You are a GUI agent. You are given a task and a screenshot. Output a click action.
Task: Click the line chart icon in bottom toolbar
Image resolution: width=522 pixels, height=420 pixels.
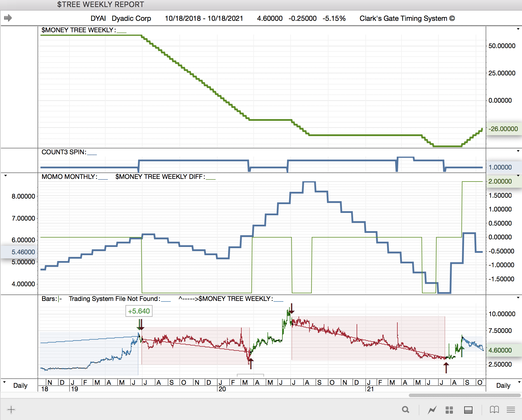coord(432,410)
